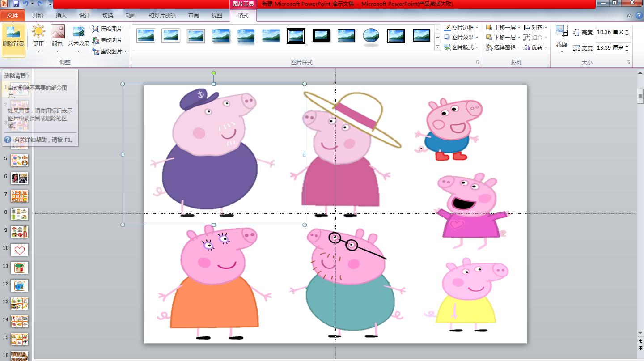Minimize the ribbon with the caret icon
The height and width of the screenshot is (361, 644).
click(x=629, y=15)
